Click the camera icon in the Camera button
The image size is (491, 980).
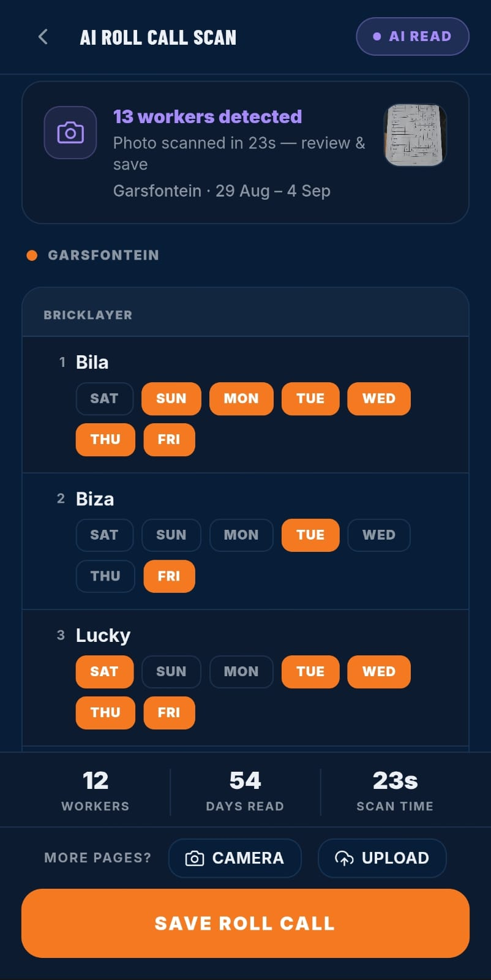pos(194,858)
